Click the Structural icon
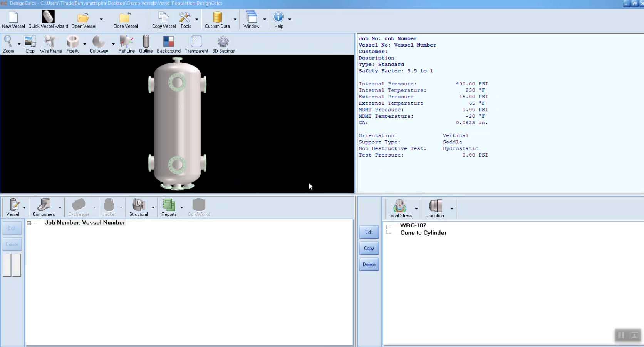 click(x=138, y=207)
